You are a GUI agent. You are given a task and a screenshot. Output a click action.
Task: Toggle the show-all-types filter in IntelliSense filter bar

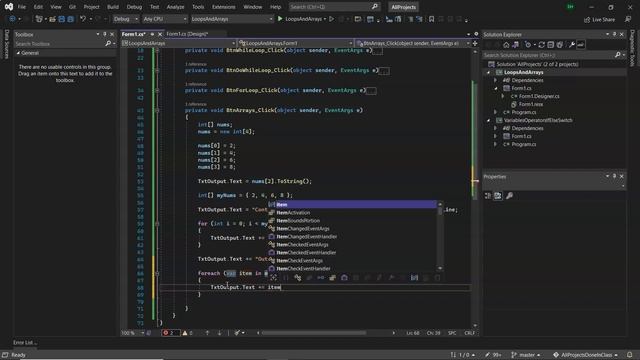[273, 278]
